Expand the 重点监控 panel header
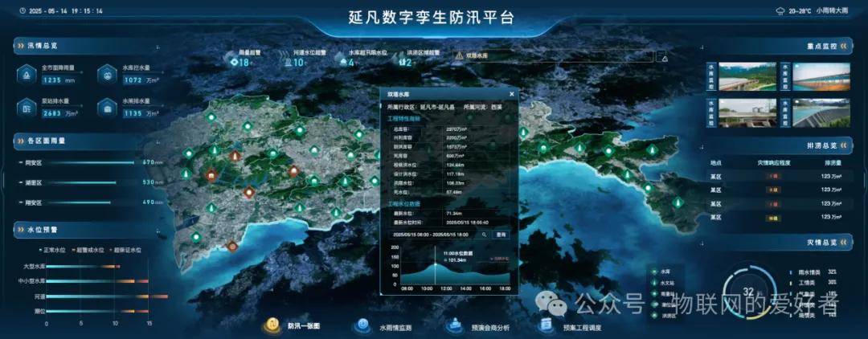868x339 pixels. tap(780, 47)
